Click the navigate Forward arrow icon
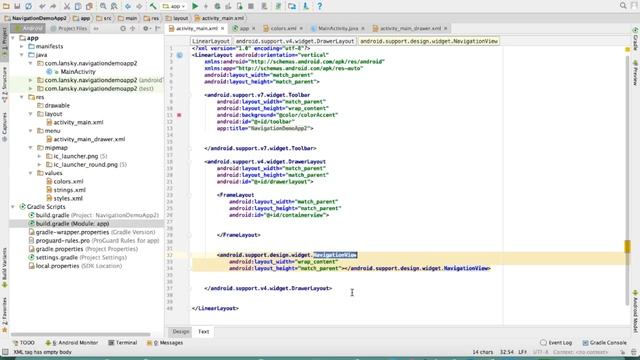The width and height of the screenshot is (640, 360). 139,6
